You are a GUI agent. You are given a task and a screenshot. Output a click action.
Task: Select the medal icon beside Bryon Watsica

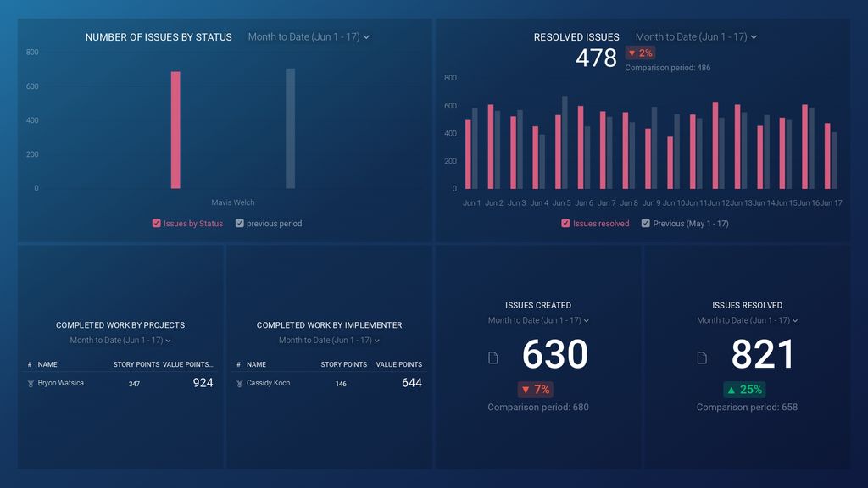tap(31, 382)
